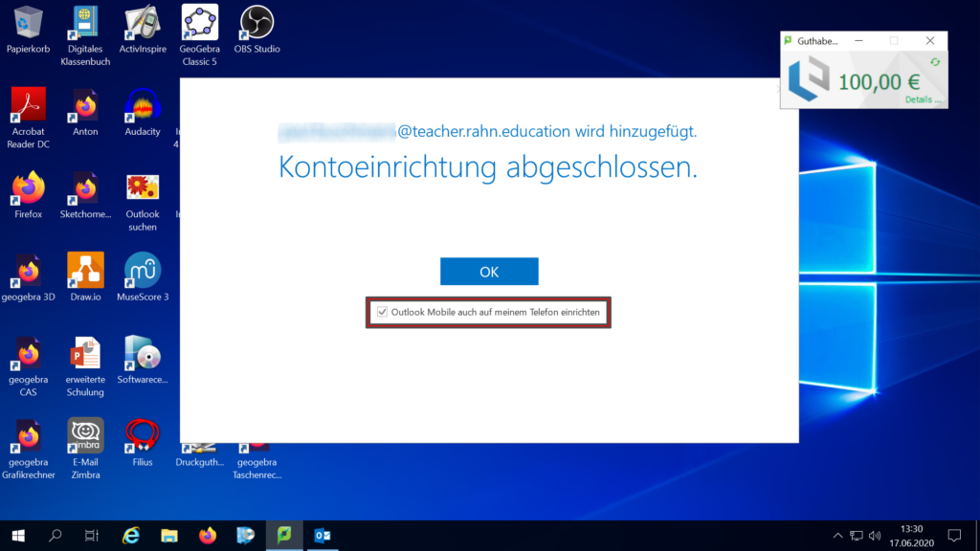Launch OBS Studio from the desktop
The height and width of the screenshot is (551, 980).
[x=256, y=30]
